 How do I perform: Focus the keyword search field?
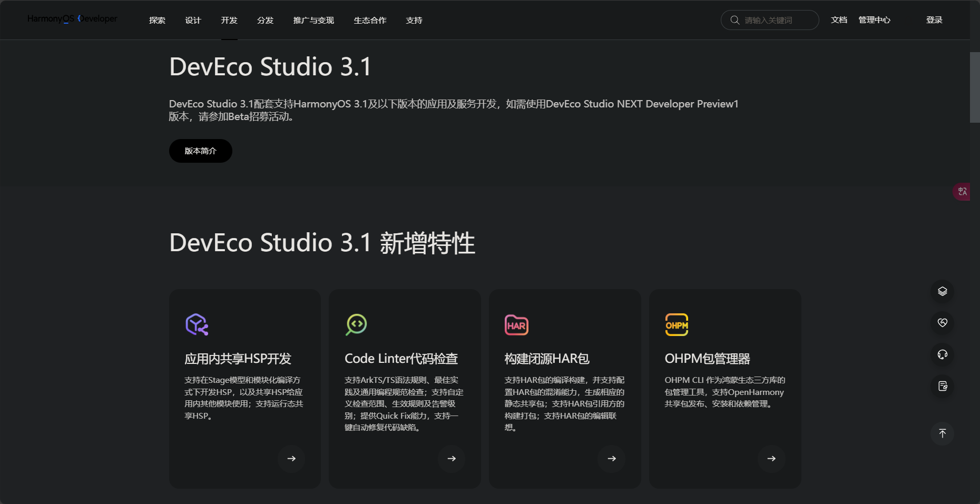[x=770, y=20]
